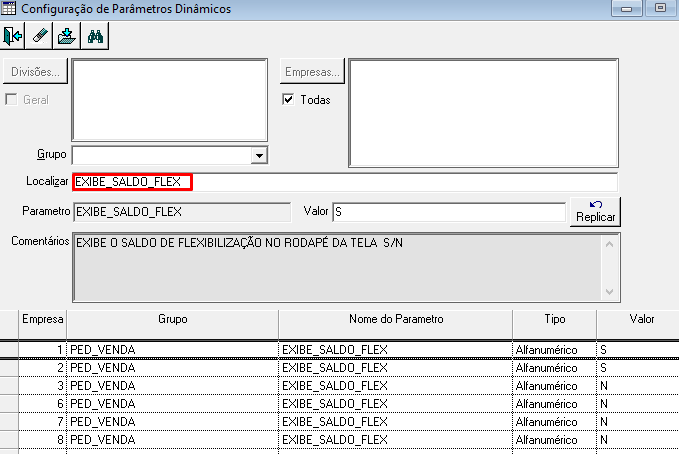Click the Divisões... button
Viewport: 679px width, 454px height.
tap(36, 71)
